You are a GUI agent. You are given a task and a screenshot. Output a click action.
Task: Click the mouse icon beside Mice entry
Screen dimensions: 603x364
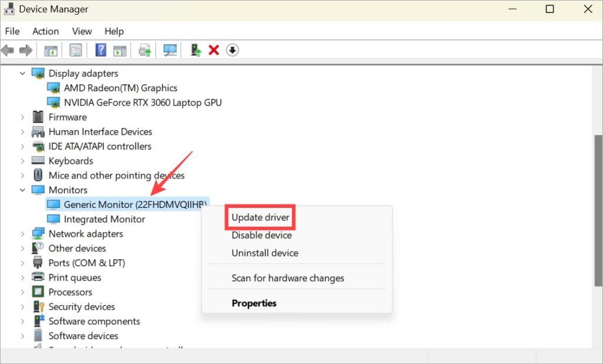pyautogui.click(x=38, y=175)
